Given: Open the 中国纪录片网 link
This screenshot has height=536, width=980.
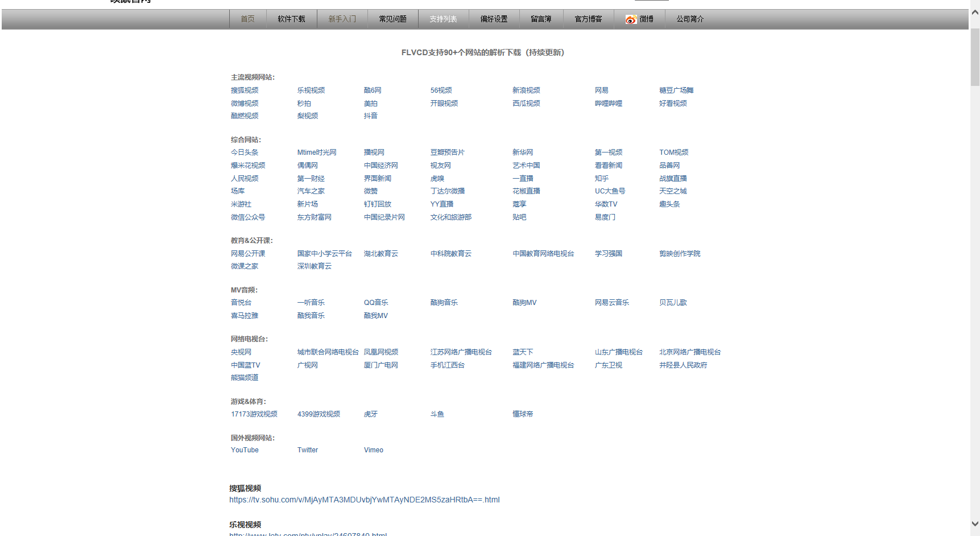Looking at the screenshot, I should coord(384,217).
